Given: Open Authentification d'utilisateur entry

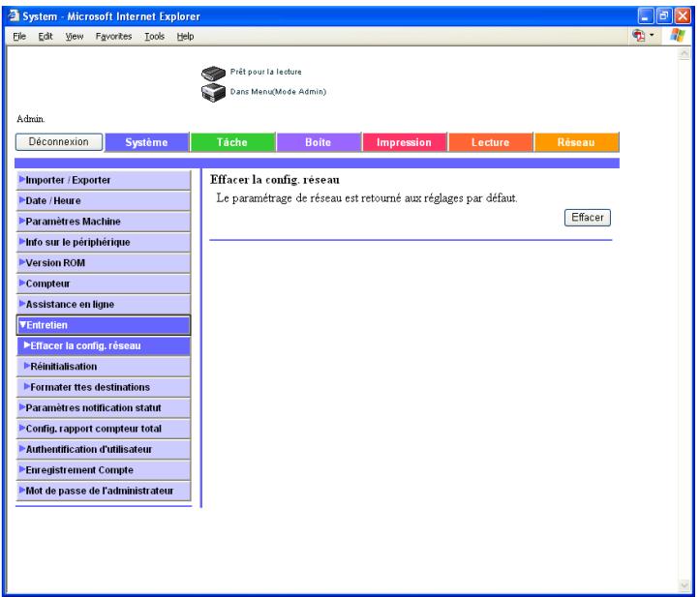Looking at the screenshot, I should [104, 449].
